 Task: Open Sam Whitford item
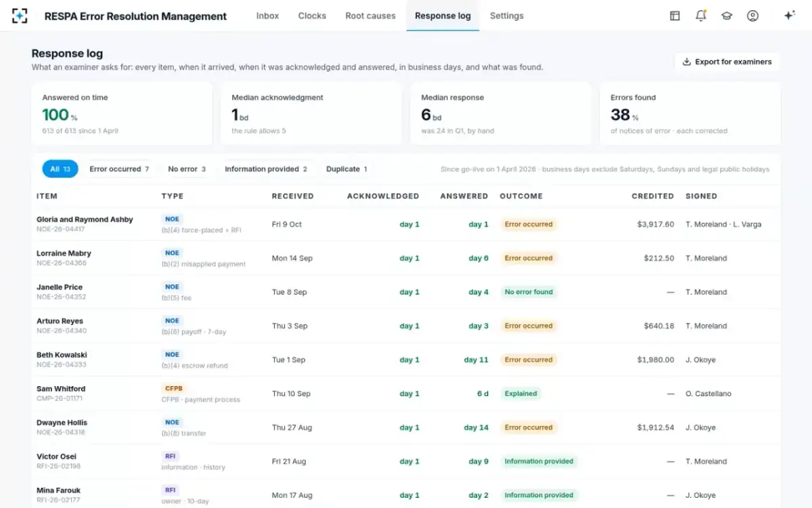[x=61, y=389]
